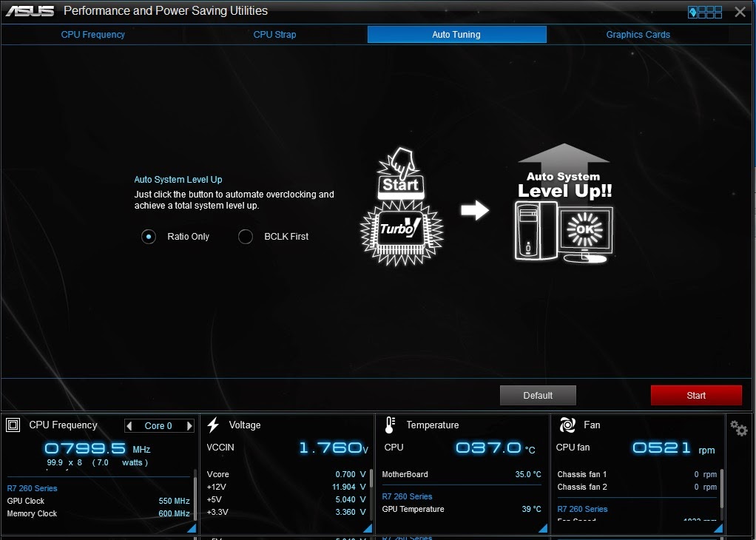Click the GPU Clock 550 MHz row
756x540 pixels.
point(98,501)
